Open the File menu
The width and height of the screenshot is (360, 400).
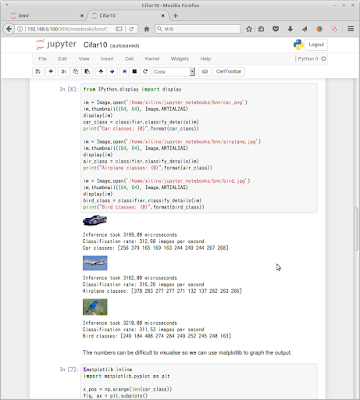42,59
